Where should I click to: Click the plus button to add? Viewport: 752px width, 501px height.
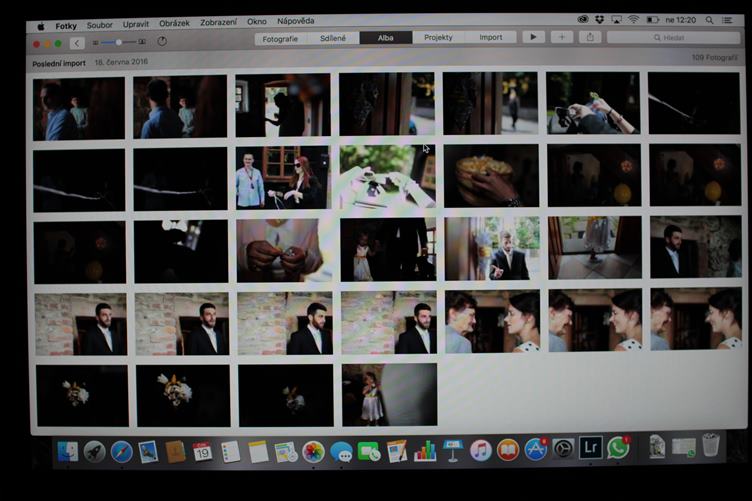click(x=562, y=37)
